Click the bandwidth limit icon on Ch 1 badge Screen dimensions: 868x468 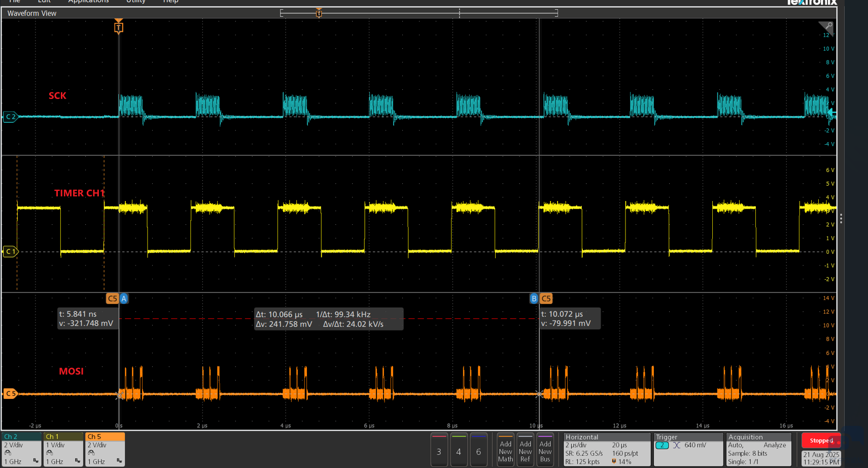pos(77,461)
